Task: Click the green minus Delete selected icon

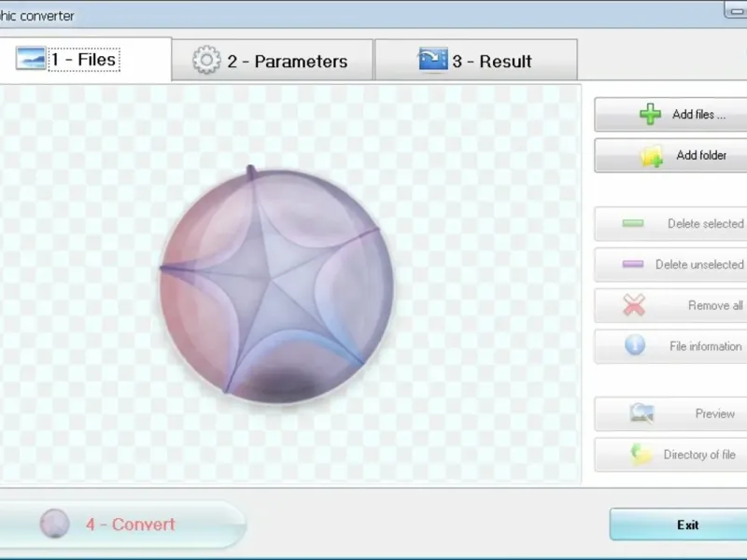Action: coord(633,223)
